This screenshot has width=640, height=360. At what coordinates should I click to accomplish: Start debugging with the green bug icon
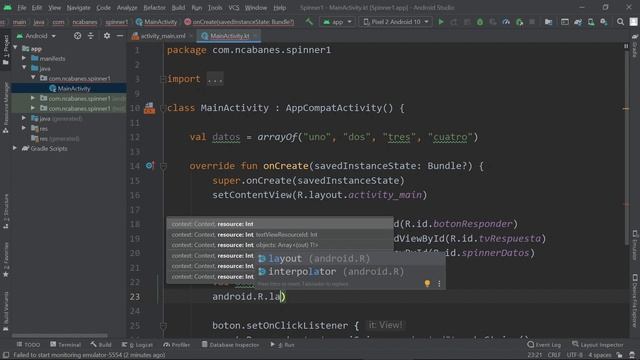click(480, 22)
